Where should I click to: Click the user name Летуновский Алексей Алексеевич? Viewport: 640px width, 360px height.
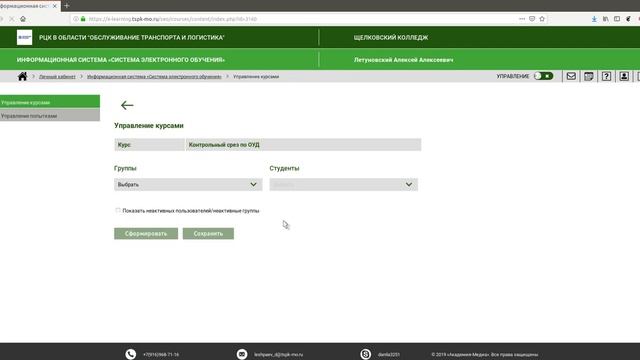tap(403, 60)
